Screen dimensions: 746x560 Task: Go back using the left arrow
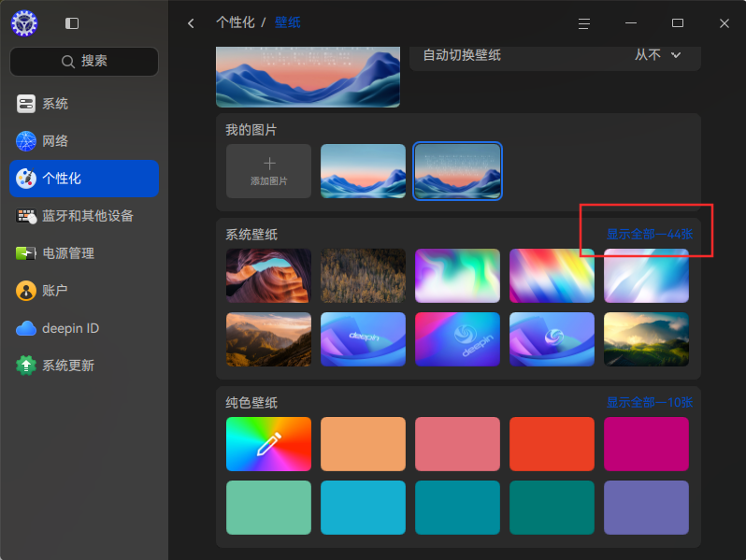pos(191,22)
